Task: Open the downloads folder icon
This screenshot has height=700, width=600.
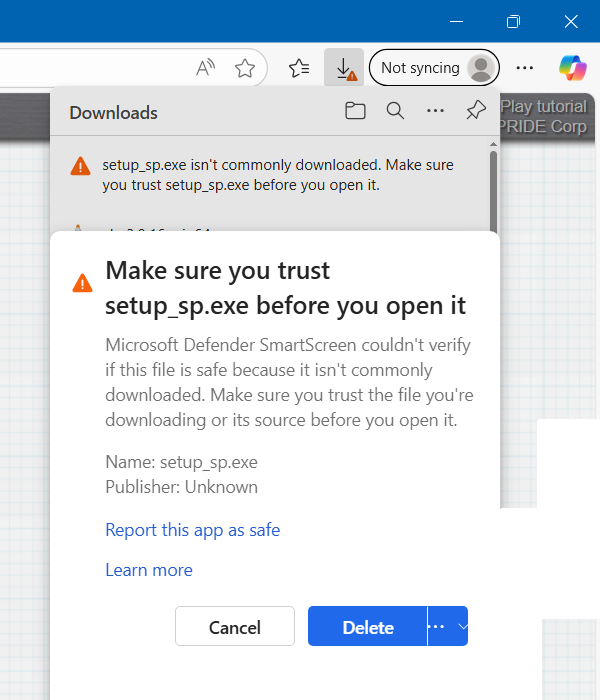Action: tap(355, 111)
